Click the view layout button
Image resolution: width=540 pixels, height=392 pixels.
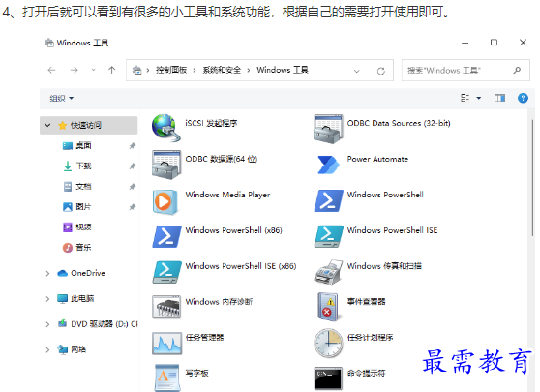click(x=465, y=98)
